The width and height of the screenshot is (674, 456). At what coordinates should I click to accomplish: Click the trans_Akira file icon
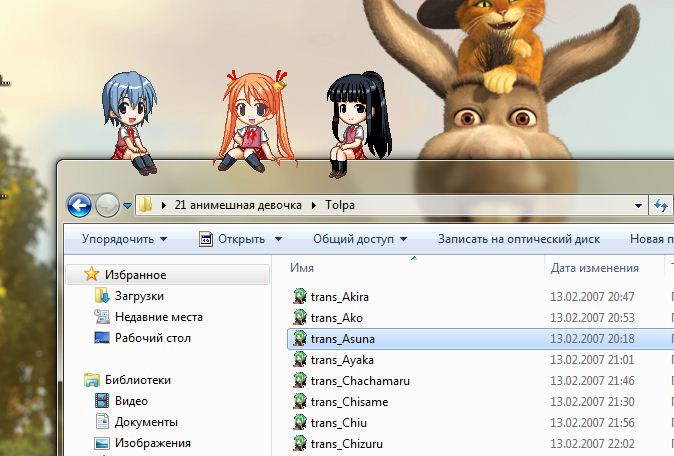(x=300, y=296)
